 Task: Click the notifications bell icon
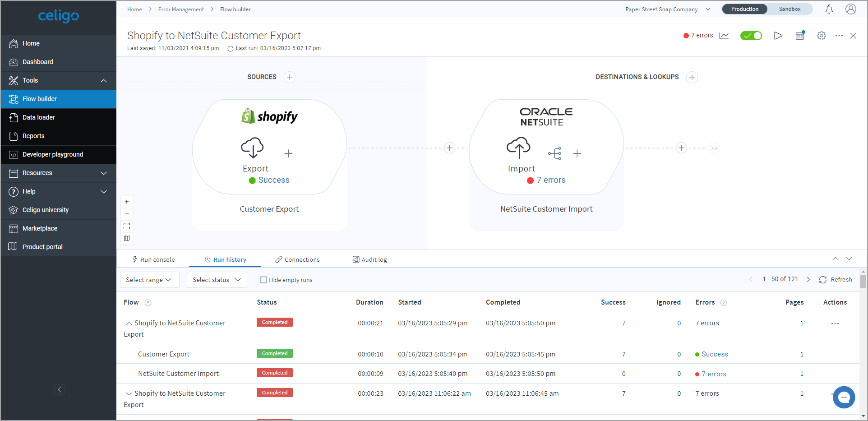829,9
